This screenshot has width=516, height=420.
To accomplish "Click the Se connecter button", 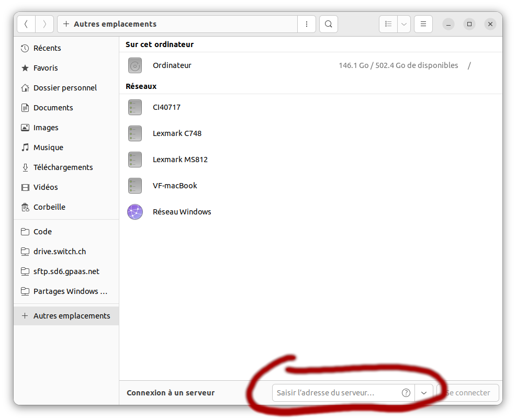I will (468, 393).
